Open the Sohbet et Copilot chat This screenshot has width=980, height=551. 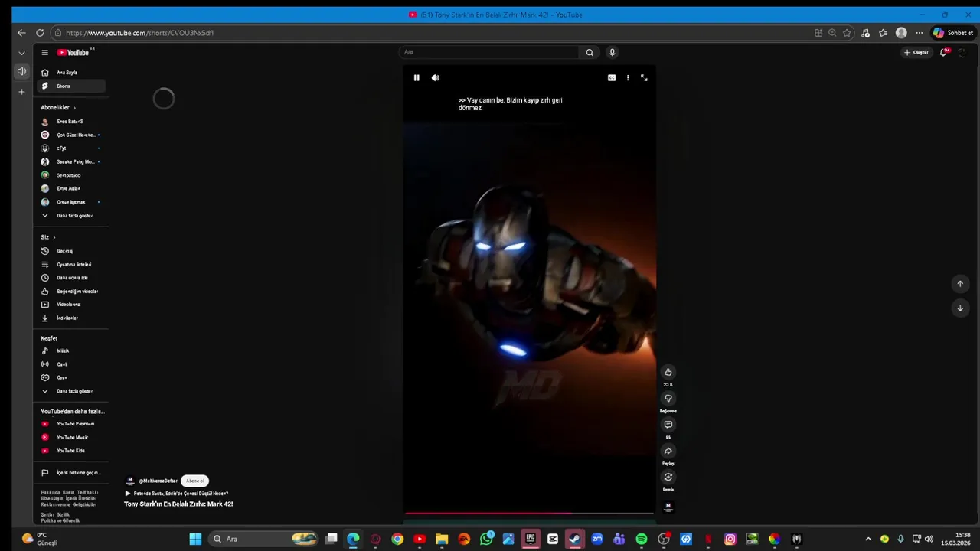tap(953, 33)
